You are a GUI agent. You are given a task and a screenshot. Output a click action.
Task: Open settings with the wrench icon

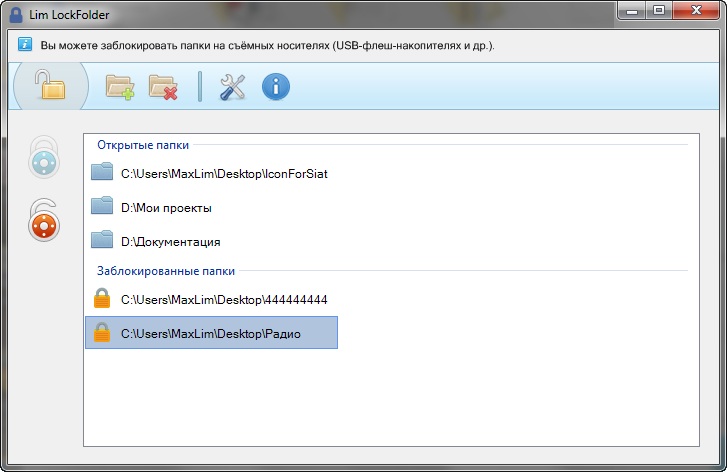tap(232, 87)
